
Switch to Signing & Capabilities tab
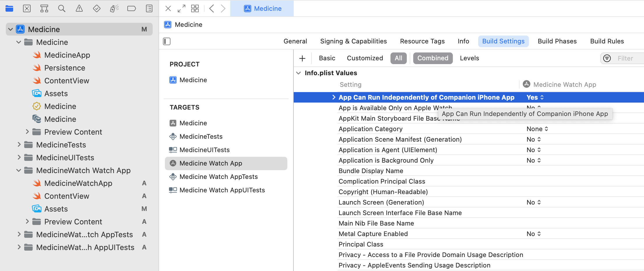tap(353, 41)
